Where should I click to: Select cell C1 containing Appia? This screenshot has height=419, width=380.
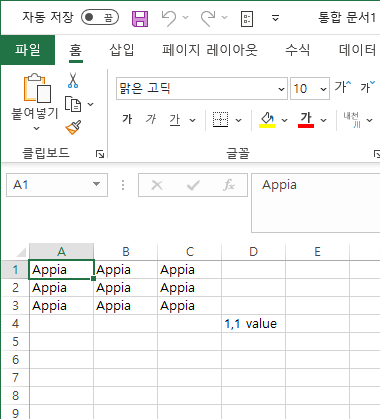(x=190, y=270)
